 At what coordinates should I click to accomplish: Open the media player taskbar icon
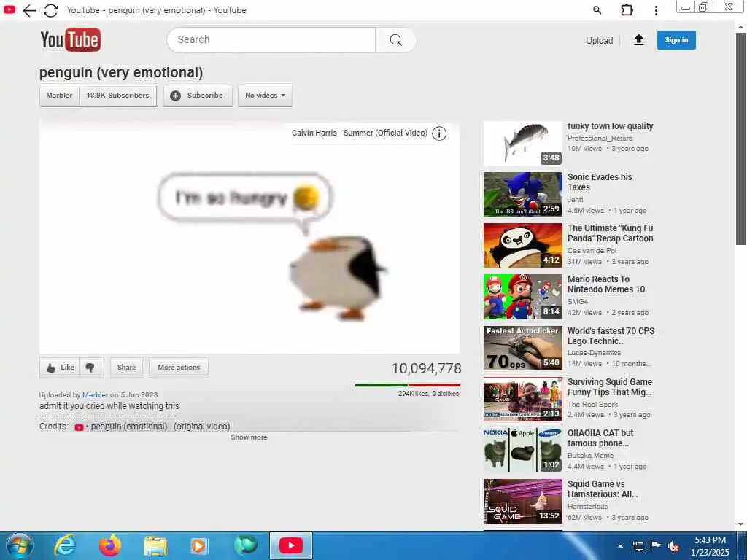[199, 546]
